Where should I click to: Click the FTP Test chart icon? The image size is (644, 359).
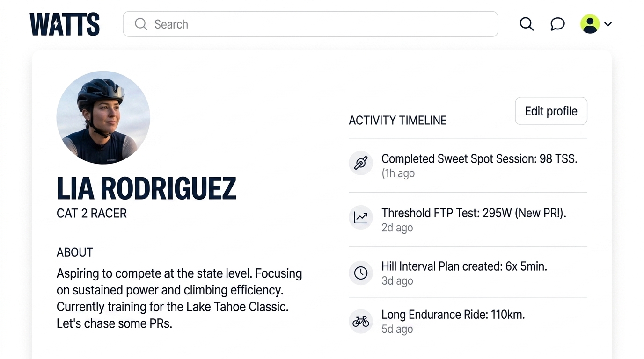click(x=361, y=217)
